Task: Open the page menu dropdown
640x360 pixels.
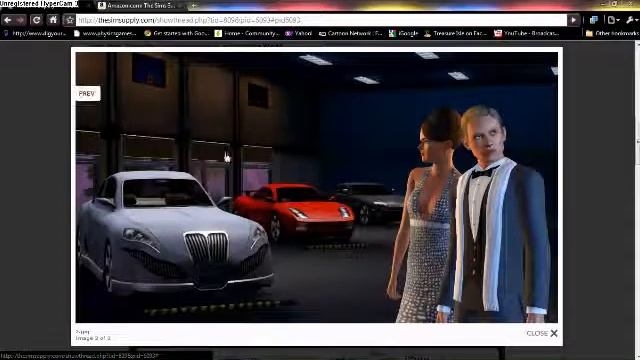Action: point(613,20)
